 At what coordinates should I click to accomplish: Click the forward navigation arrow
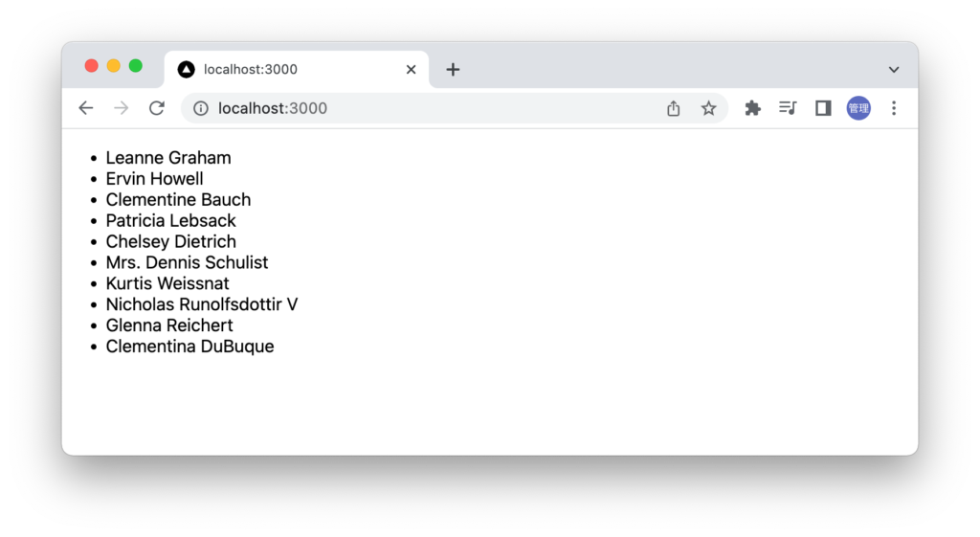tap(122, 108)
